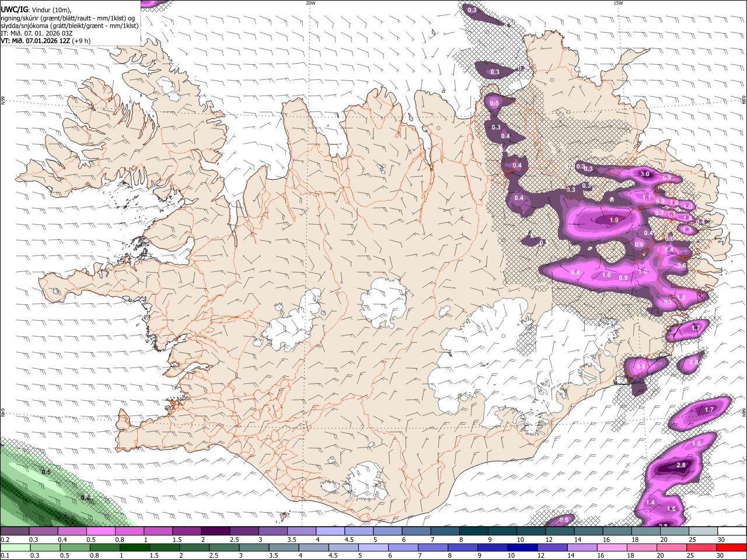This screenshot has width=747, height=560.
Task: Click the 'UWC/IG: Vindur (10m)' title line
Action: [x=36, y=9]
